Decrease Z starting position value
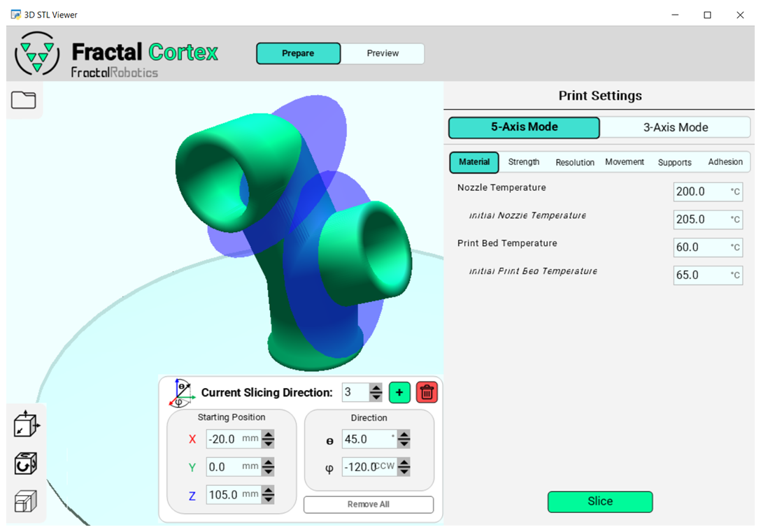The image size is (761, 532). 268,499
